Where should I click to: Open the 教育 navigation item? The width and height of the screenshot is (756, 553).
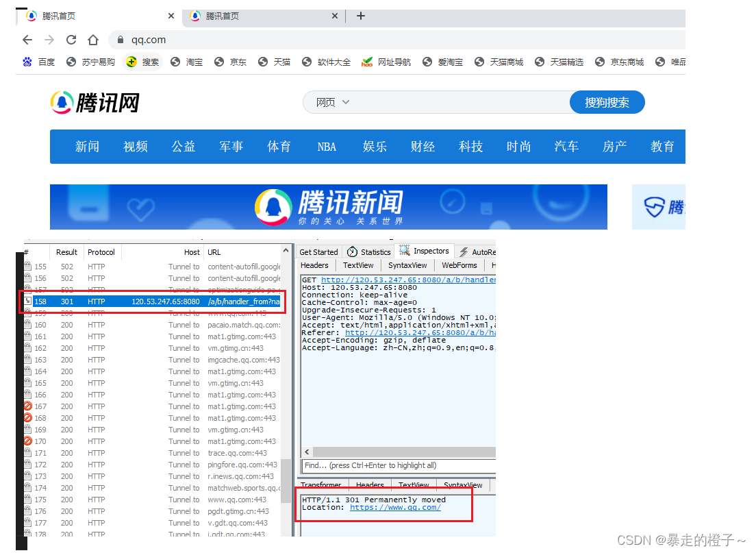(x=662, y=146)
